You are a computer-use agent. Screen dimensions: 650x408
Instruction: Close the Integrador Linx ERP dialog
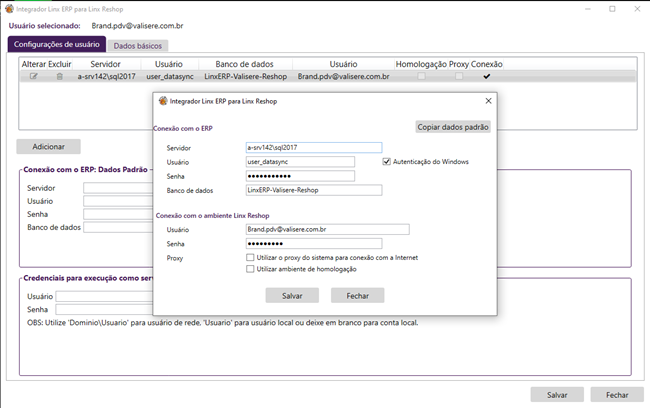488,101
